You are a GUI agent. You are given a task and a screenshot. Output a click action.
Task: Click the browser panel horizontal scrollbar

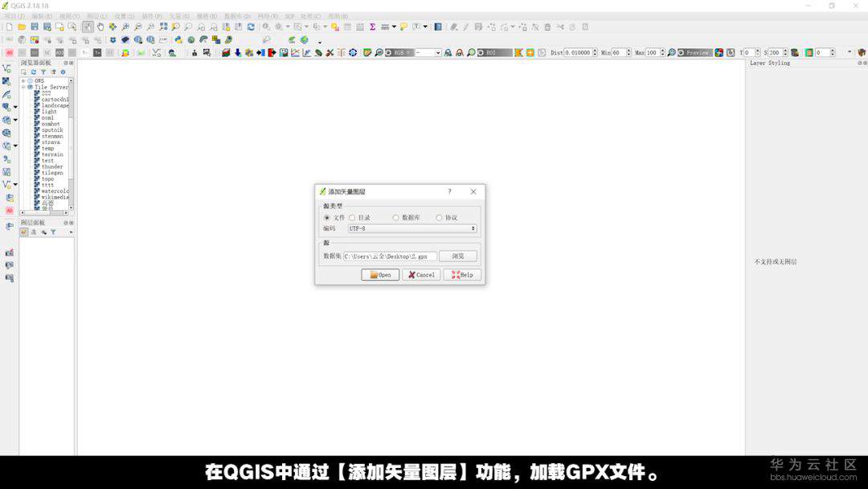[44, 212]
